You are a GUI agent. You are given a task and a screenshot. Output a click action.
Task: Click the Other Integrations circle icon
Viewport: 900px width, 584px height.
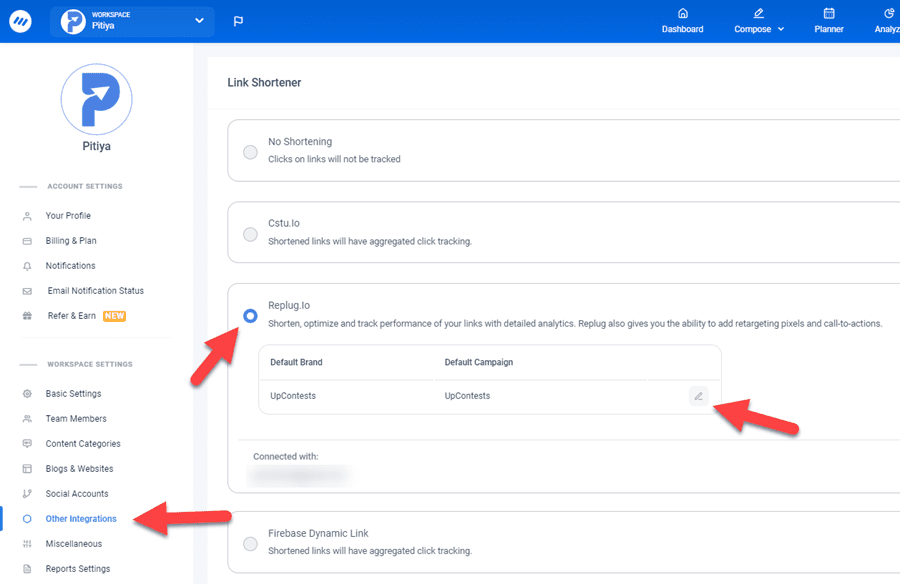pyautogui.click(x=27, y=519)
